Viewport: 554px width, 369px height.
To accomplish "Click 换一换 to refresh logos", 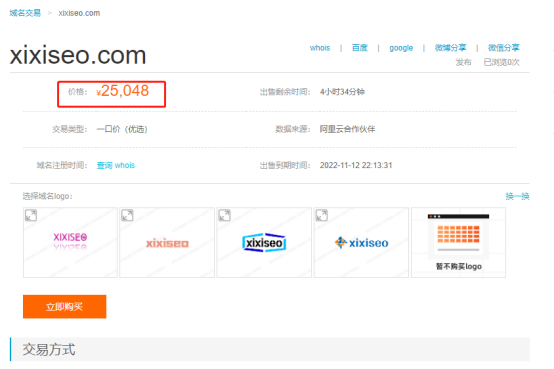I will coord(517,196).
